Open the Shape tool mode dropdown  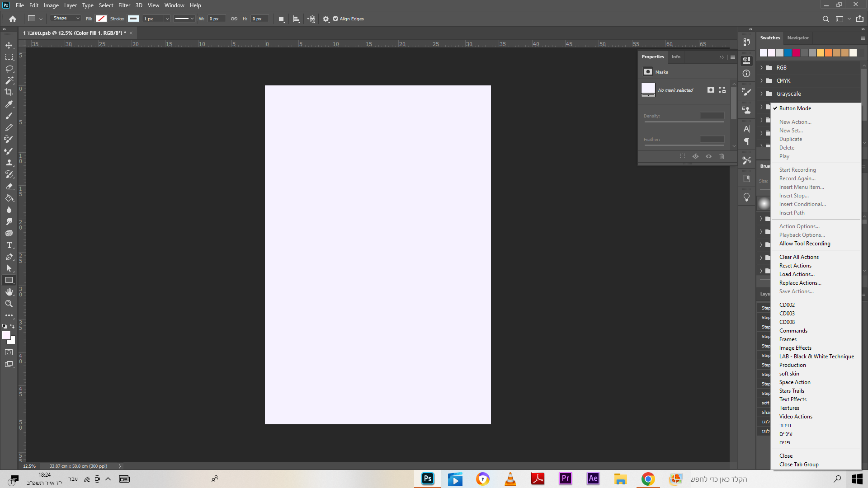66,19
